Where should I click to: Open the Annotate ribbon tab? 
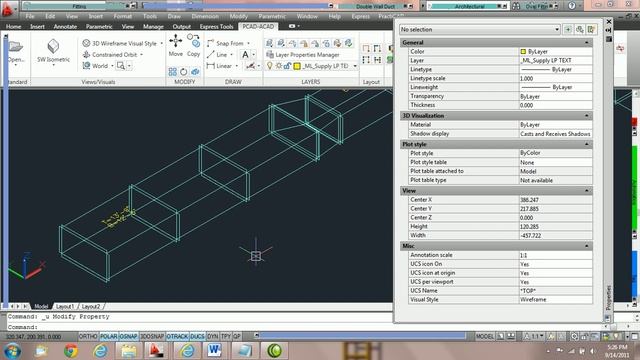point(65,27)
